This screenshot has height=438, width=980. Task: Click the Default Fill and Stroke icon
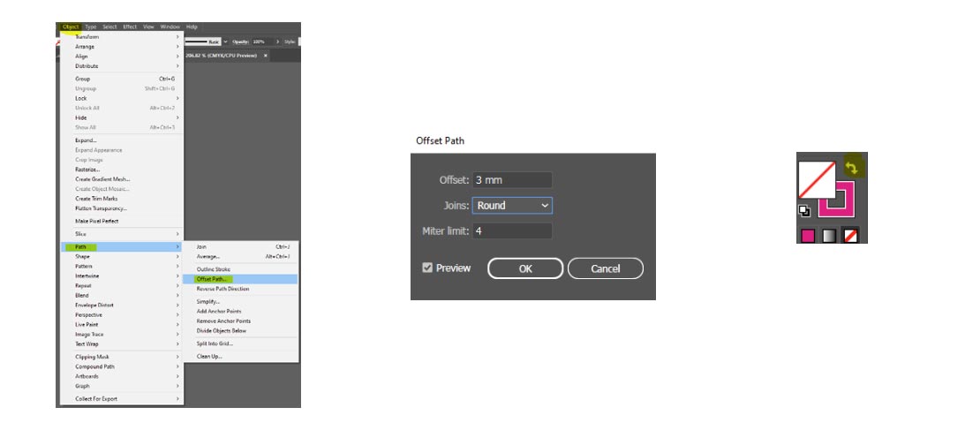(x=803, y=211)
